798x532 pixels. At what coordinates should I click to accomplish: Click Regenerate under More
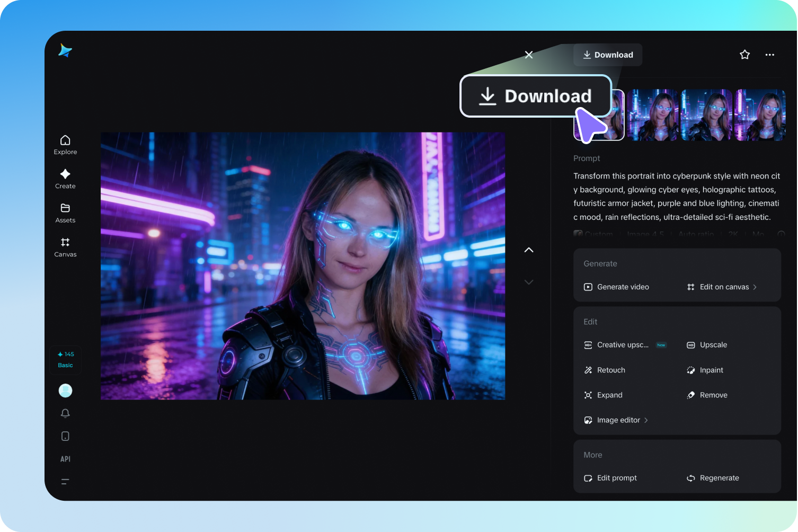coord(719,477)
